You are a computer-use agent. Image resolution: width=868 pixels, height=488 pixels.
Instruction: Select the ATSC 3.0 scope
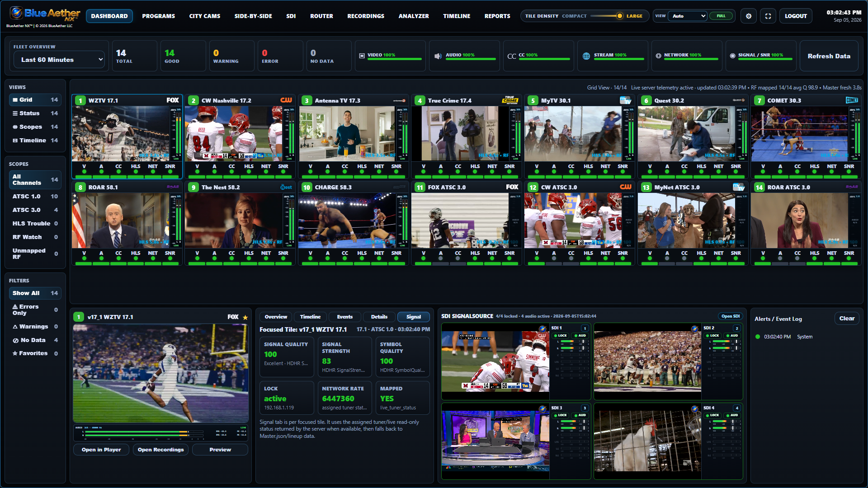tap(35, 210)
